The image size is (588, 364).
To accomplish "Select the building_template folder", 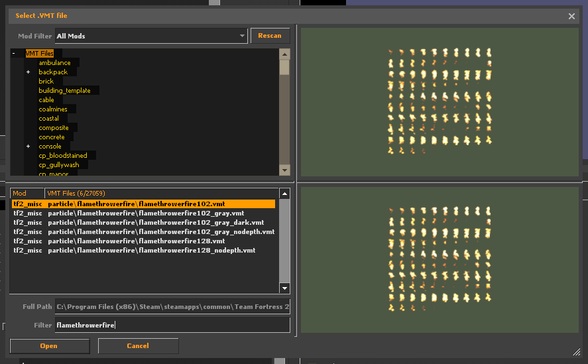I will click(x=64, y=90).
